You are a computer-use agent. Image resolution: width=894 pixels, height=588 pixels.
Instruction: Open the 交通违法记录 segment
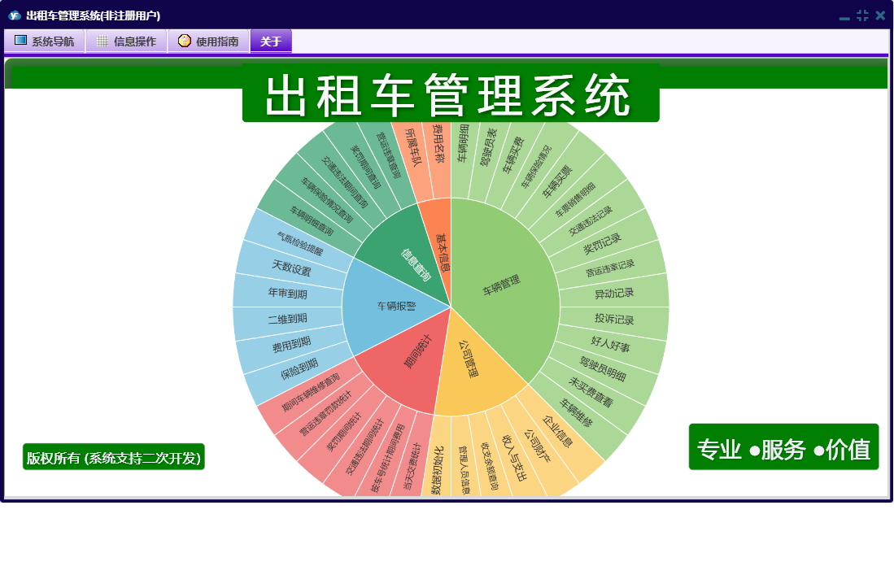point(590,221)
